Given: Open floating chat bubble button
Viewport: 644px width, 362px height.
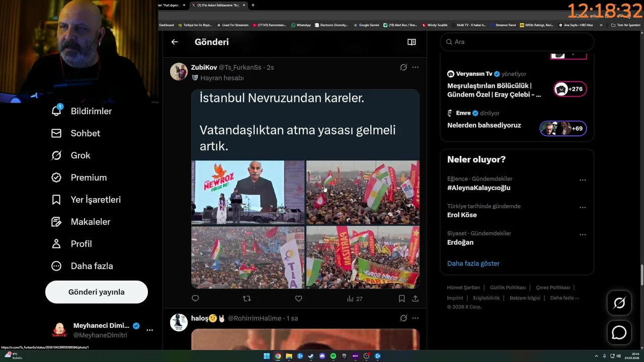Looking at the screenshot, I should 619,333.
